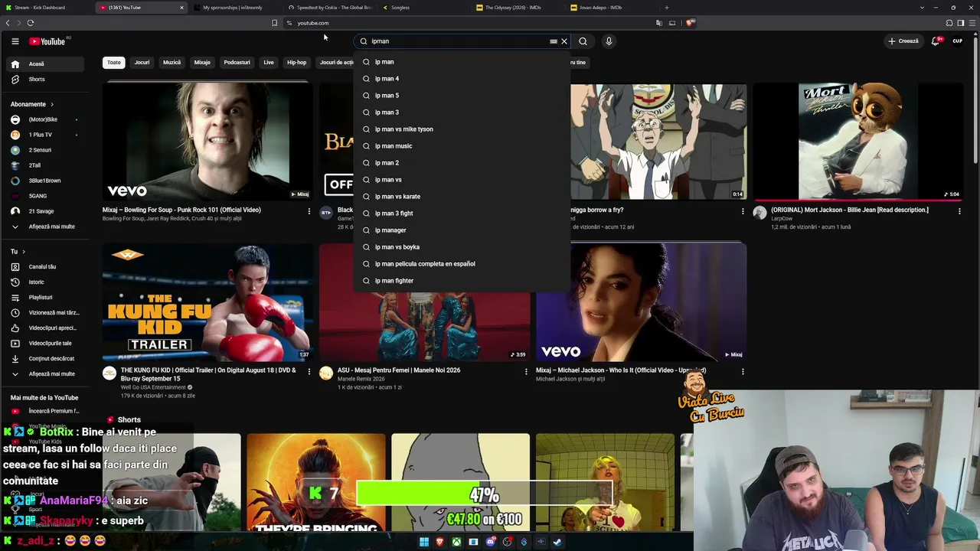Select the 'ip man 3 fight' suggestion
Viewport: 980px width, 551px height.
click(462, 214)
